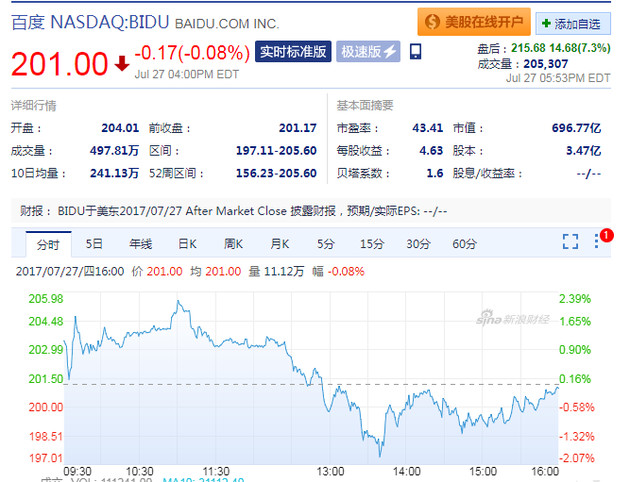The image size is (630, 482).
Task: Click the share capital 3.47亿
Action: pos(583,151)
